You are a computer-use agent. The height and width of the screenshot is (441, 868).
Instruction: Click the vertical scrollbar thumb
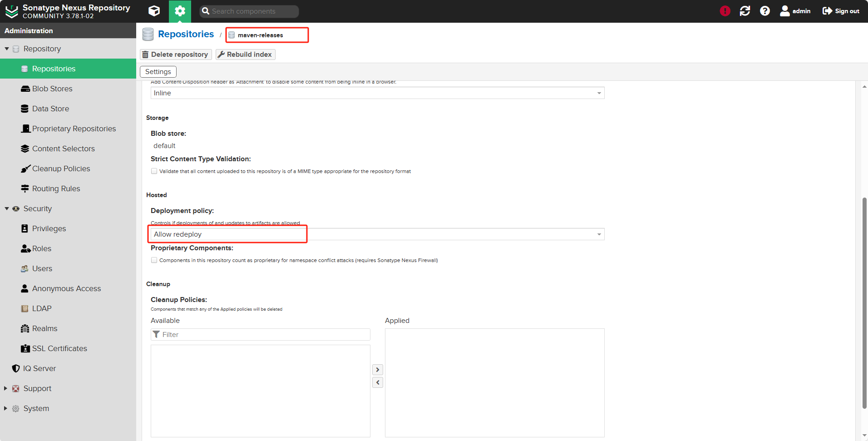coord(864,303)
